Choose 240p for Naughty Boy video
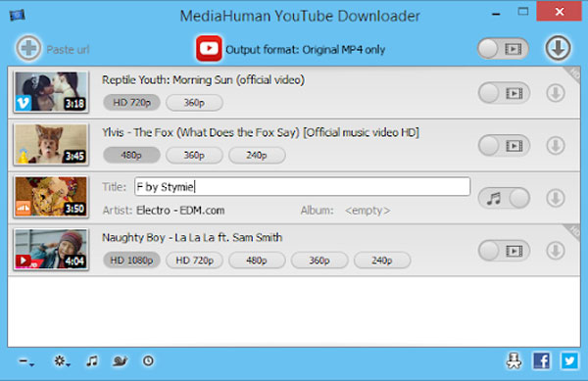Screen dimensions: 588x381 click(382, 260)
